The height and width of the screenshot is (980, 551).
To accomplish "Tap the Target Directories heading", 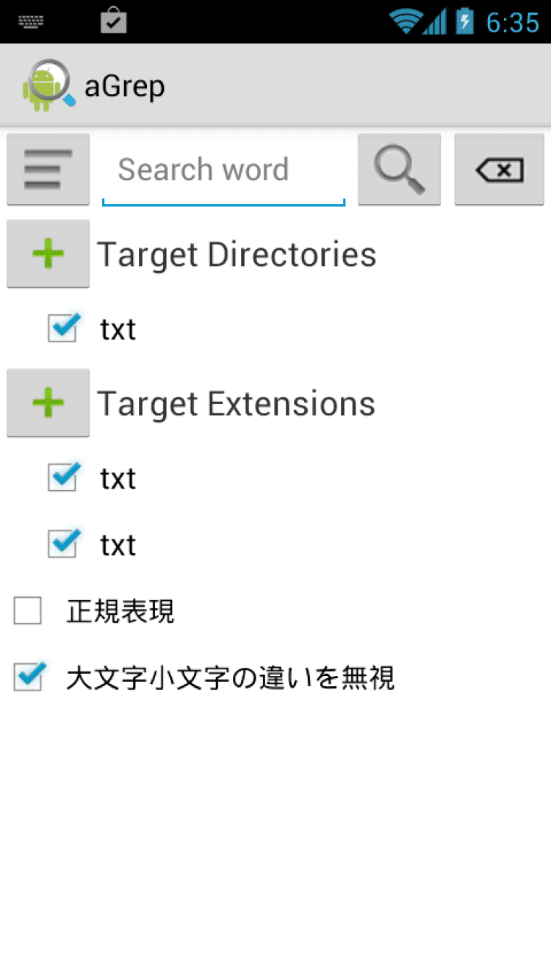I will [x=237, y=254].
